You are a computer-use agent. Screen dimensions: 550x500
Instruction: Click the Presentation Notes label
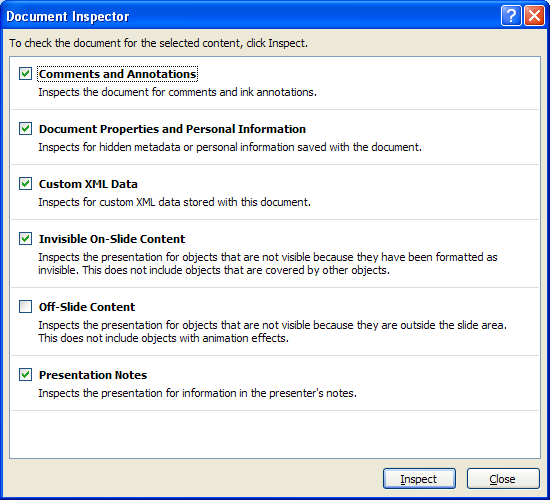tap(93, 375)
